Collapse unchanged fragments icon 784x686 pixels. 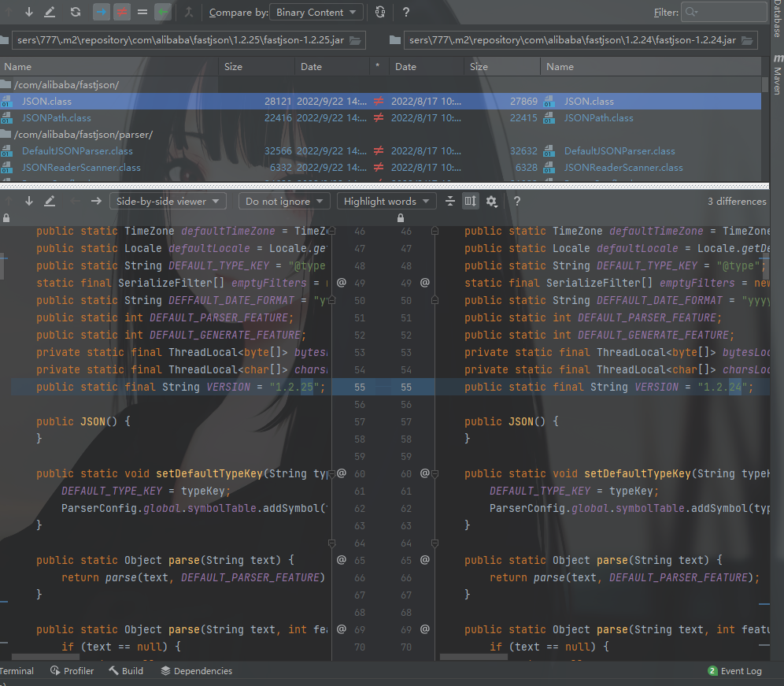pos(450,201)
